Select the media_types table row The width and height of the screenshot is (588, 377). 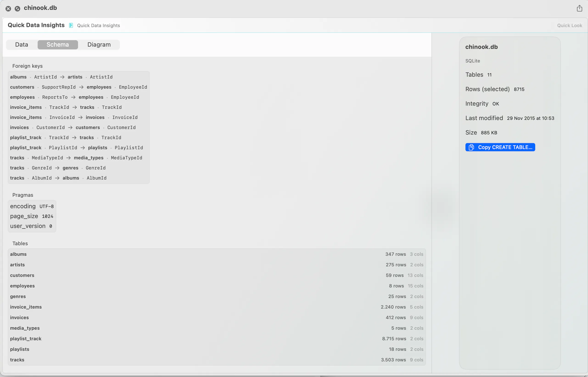pos(217,328)
